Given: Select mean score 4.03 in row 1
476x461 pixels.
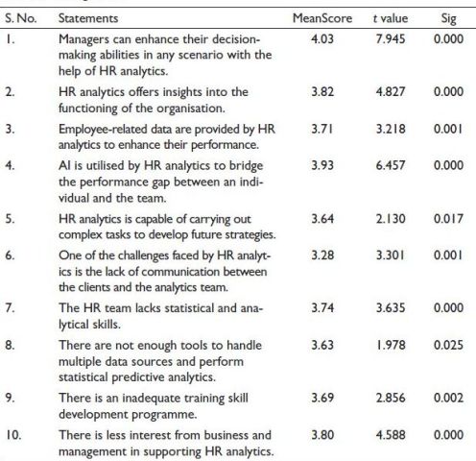Looking at the screenshot, I should pyautogui.click(x=322, y=38).
